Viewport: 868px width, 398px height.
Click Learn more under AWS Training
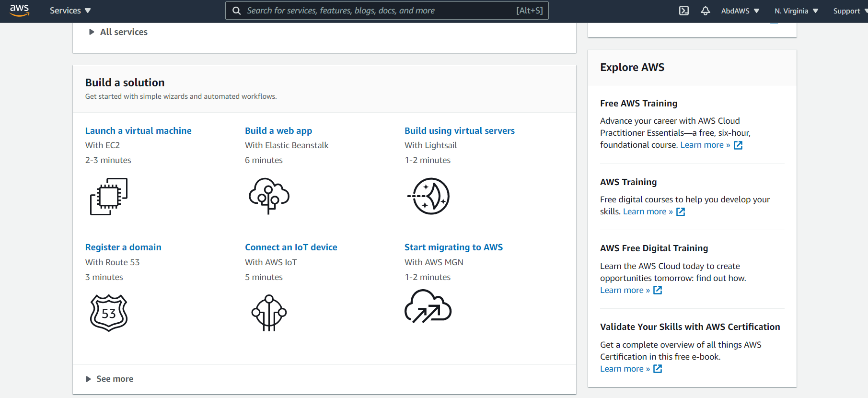pyautogui.click(x=648, y=211)
